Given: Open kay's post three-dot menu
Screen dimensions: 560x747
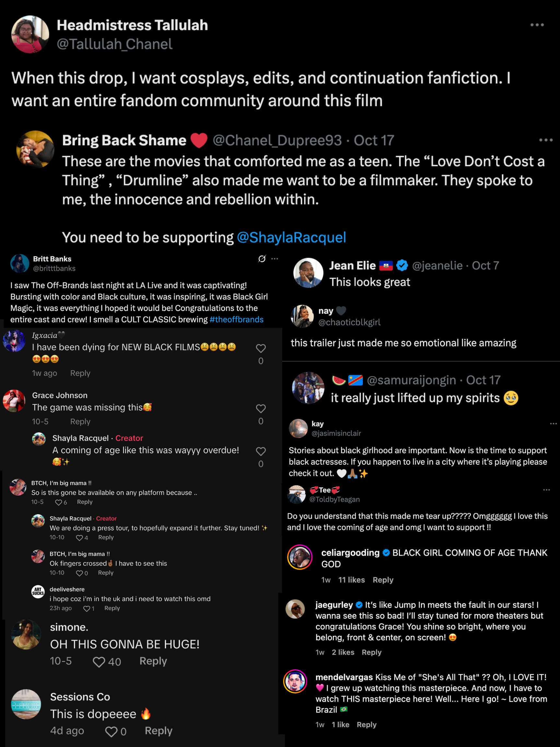Looking at the screenshot, I should tap(553, 423).
